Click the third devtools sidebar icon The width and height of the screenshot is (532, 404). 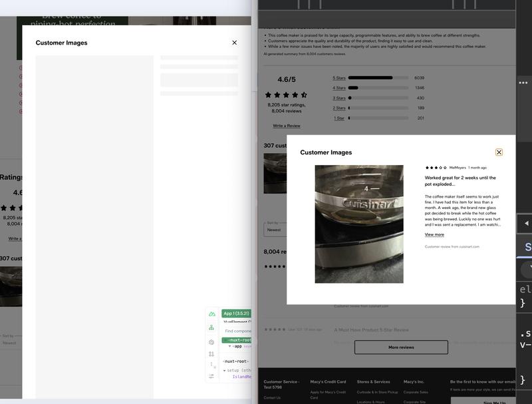(x=211, y=341)
